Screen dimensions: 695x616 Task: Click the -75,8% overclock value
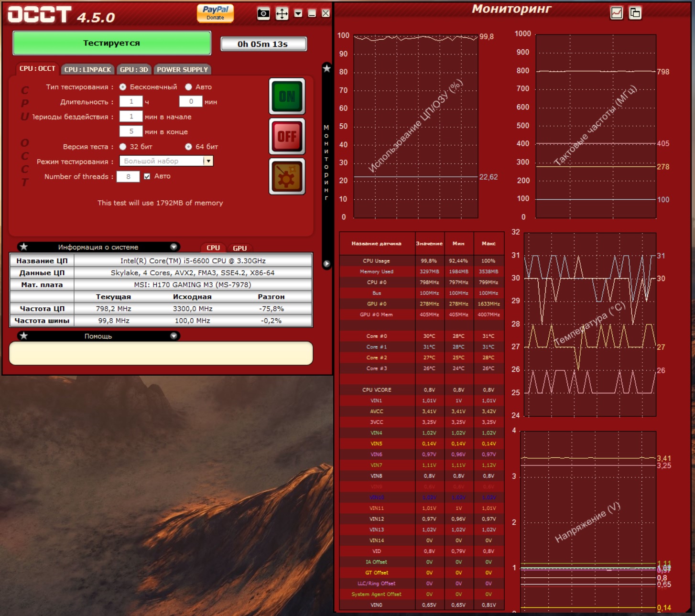[271, 309]
